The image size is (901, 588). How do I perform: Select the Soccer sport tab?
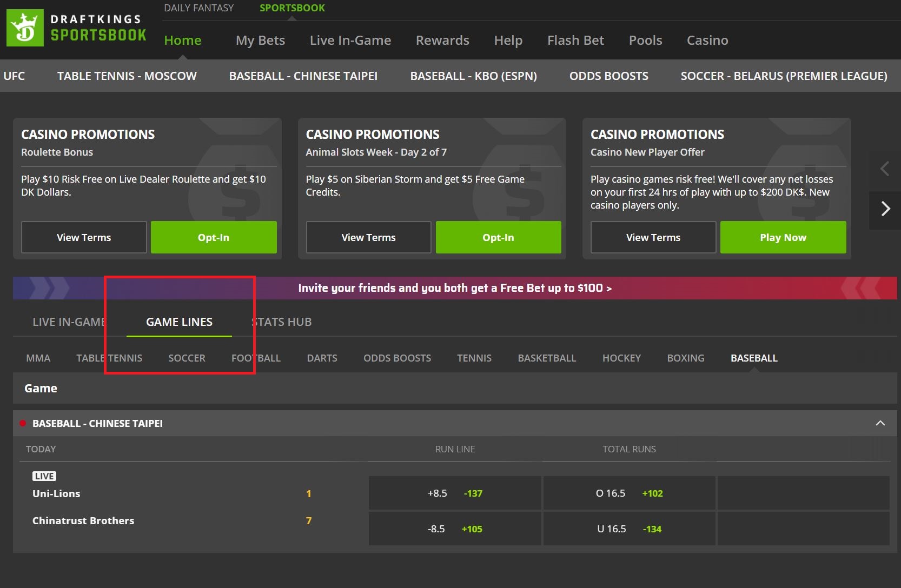pyautogui.click(x=187, y=358)
